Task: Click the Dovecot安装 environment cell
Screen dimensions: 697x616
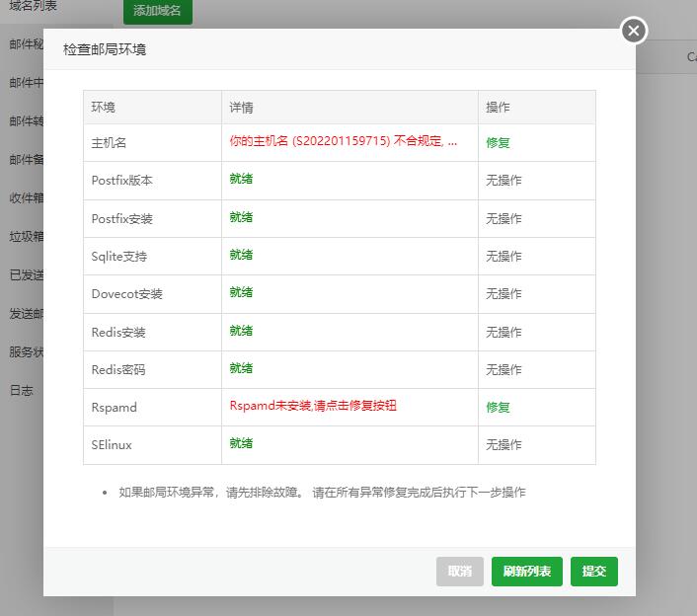Action: tap(152, 294)
